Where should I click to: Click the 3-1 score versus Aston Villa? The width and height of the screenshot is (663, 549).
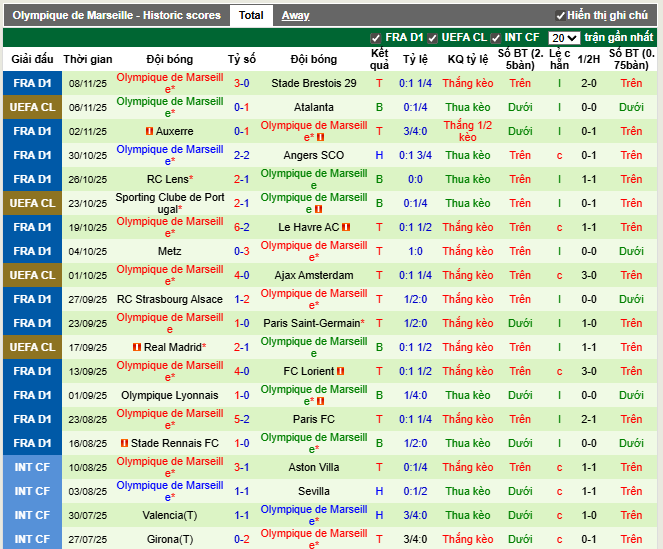pos(241,467)
